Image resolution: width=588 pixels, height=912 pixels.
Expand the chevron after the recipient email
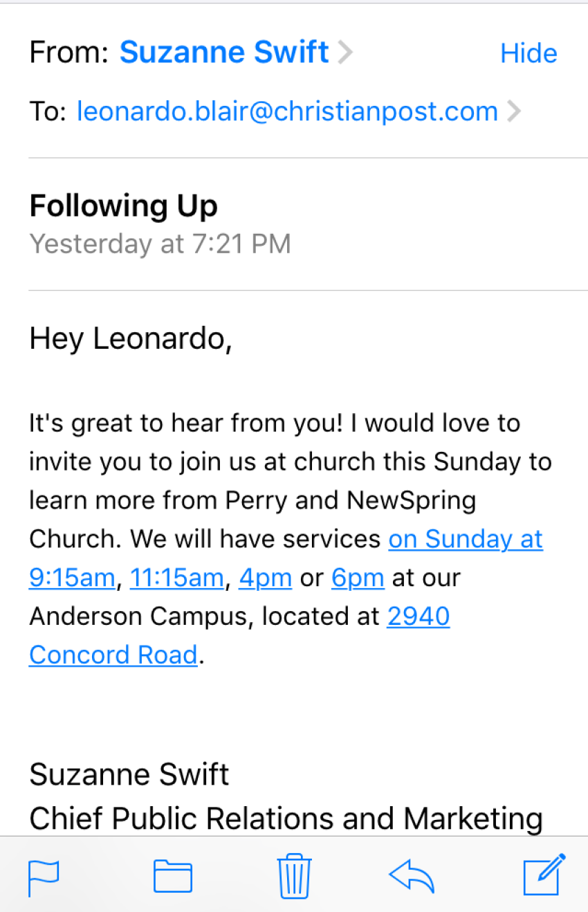(513, 111)
